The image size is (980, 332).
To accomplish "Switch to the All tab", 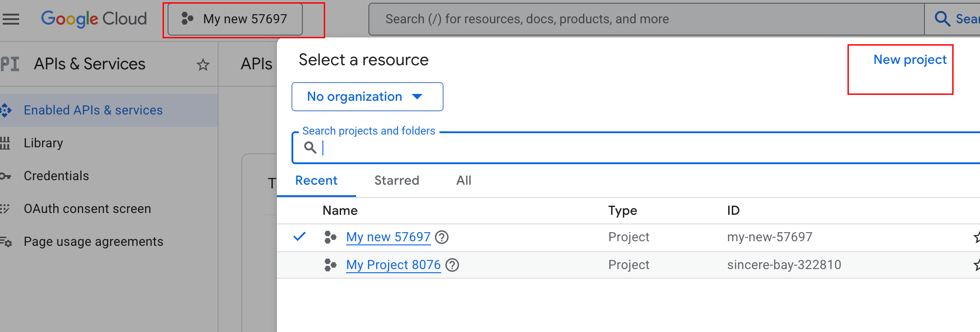I will click(x=464, y=181).
